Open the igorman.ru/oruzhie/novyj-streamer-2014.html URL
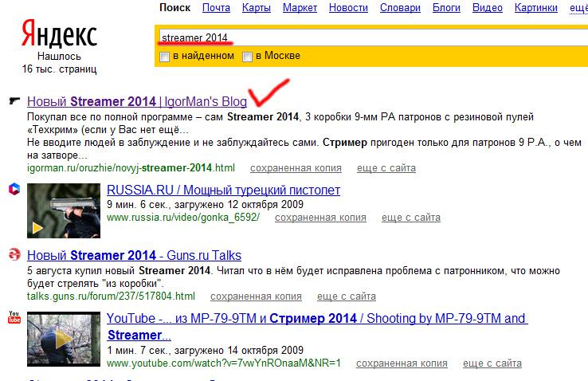The image size is (588, 381). point(131,167)
